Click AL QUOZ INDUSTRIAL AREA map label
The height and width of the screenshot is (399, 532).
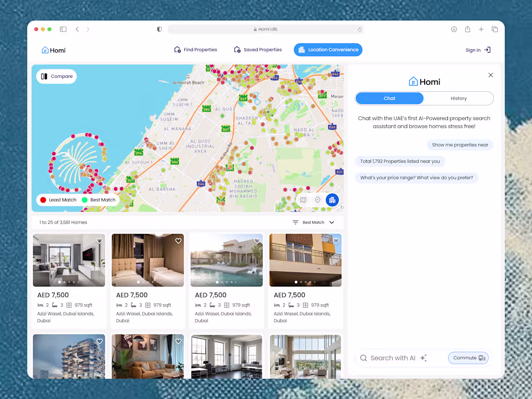pos(200,146)
